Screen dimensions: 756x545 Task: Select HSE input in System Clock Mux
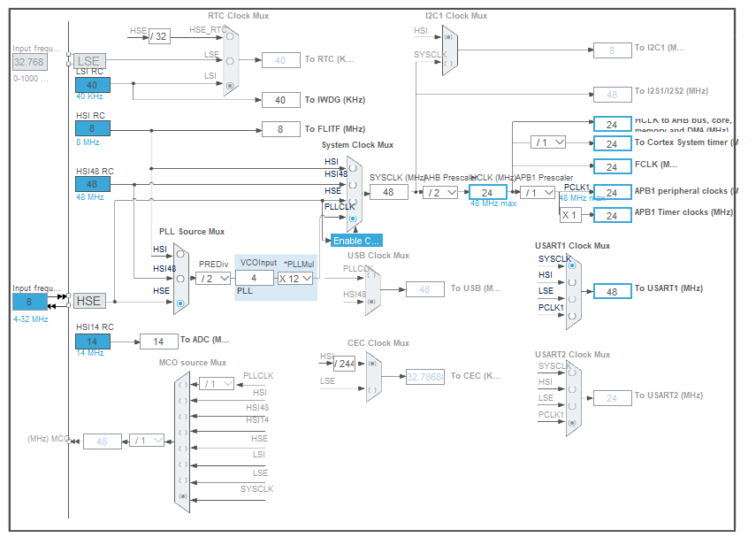[352, 201]
